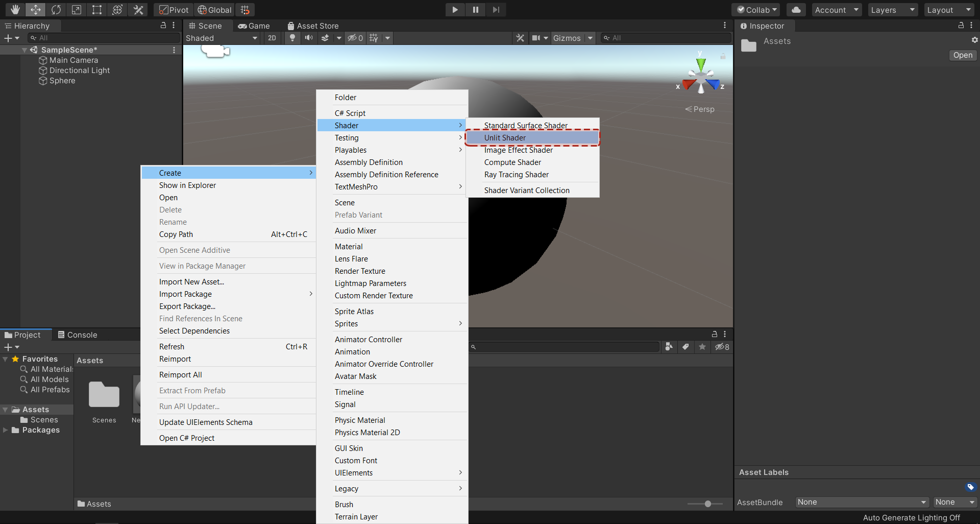Open Inspector gear settings icon
Viewport: 980px width, 524px height.
[x=974, y=40]
